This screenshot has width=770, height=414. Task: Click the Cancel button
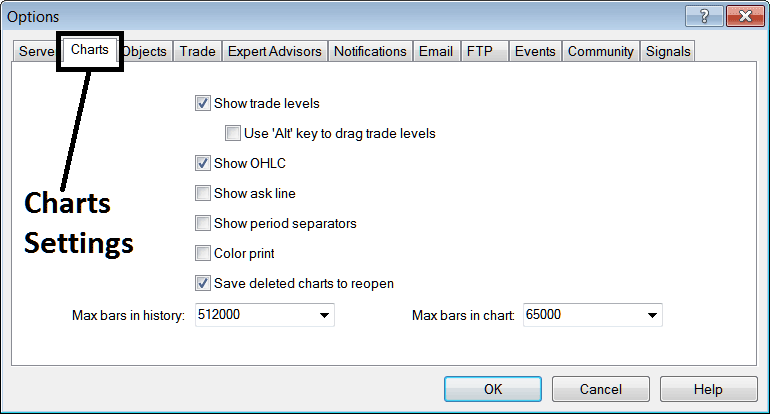coord(600,389)
